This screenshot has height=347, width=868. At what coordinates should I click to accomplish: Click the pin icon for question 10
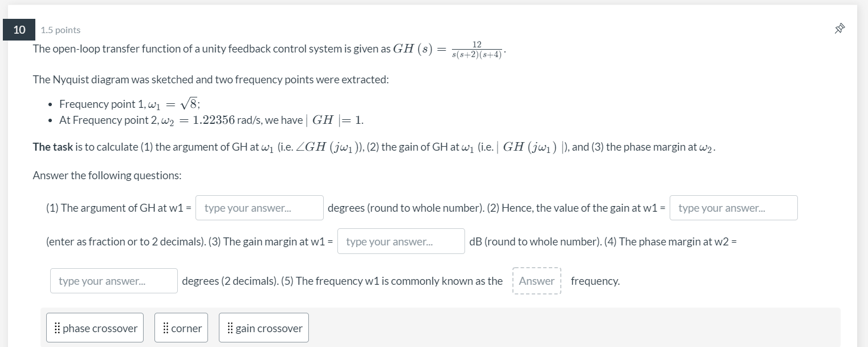(x=839, y=29)
